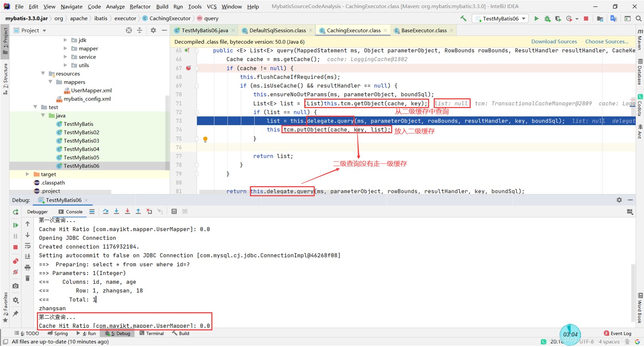
Task: Select TestMyBatis03 in the project tree
Action: pyautogui.click(x=81, y=141)
